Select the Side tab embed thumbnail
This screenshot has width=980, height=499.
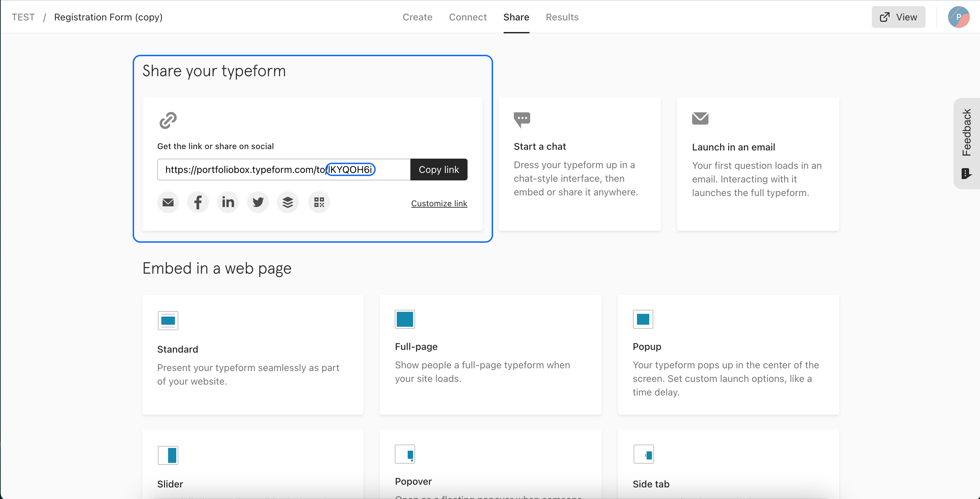(644, 454)
